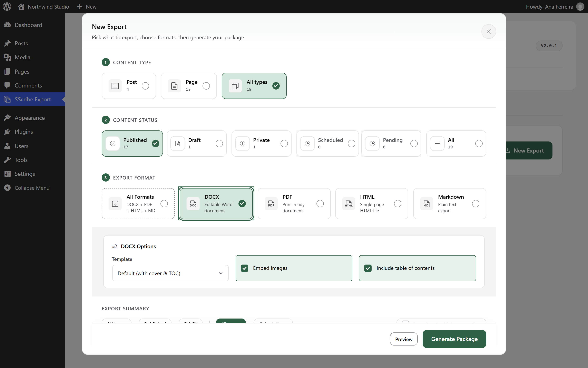Click the Posts pin icon in sidebar
Viewport: 588px width, 368px height.
tap(7, 43)
